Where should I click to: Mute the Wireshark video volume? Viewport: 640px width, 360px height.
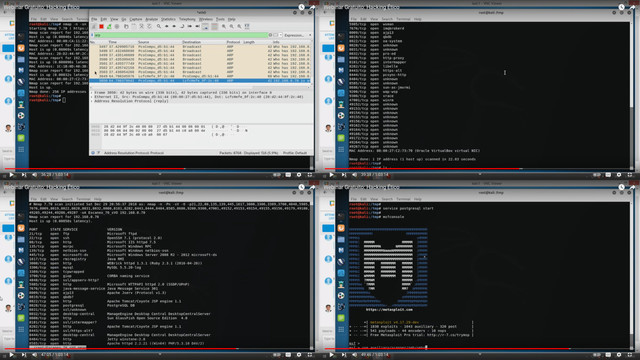click(x=35, y=175)
